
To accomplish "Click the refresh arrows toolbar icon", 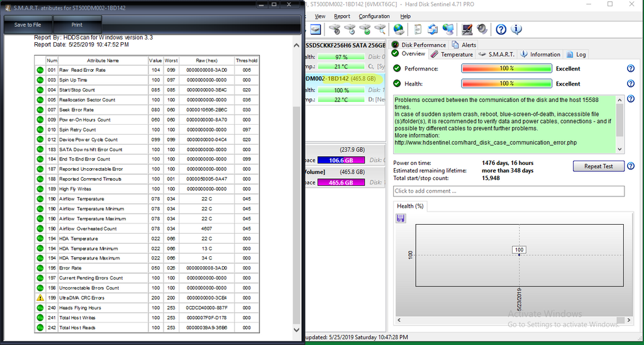I will 433,30.
